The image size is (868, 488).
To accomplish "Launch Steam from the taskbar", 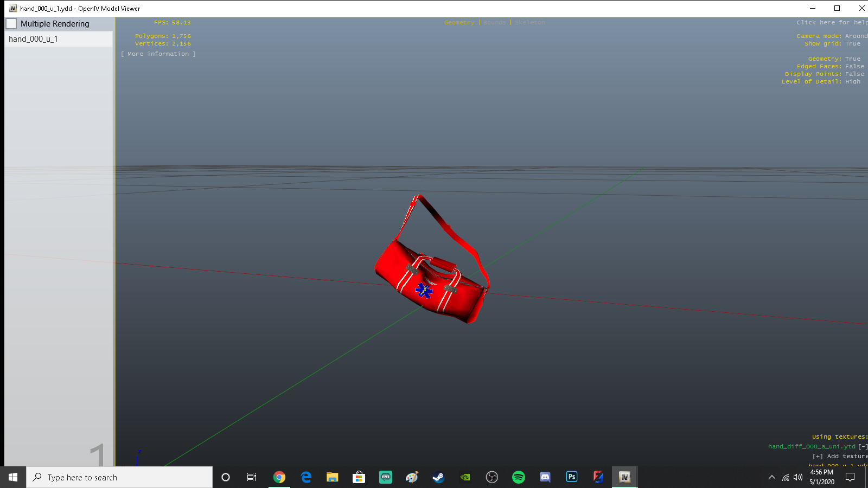I will (438, 477).
